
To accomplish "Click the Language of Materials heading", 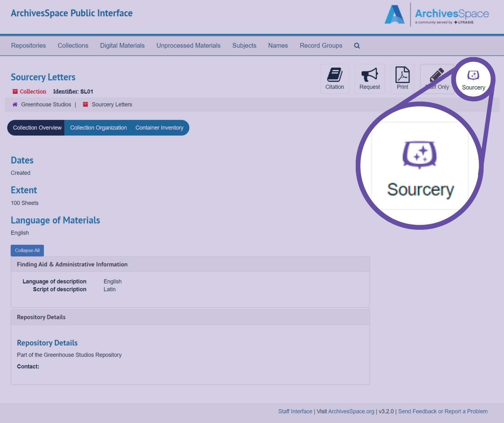I will pos(55,220).
